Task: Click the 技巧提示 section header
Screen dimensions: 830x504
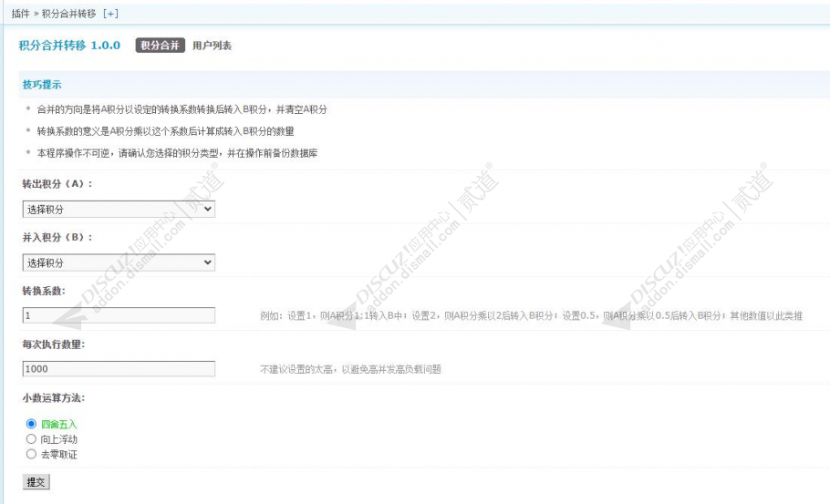Action: (42, 85)
